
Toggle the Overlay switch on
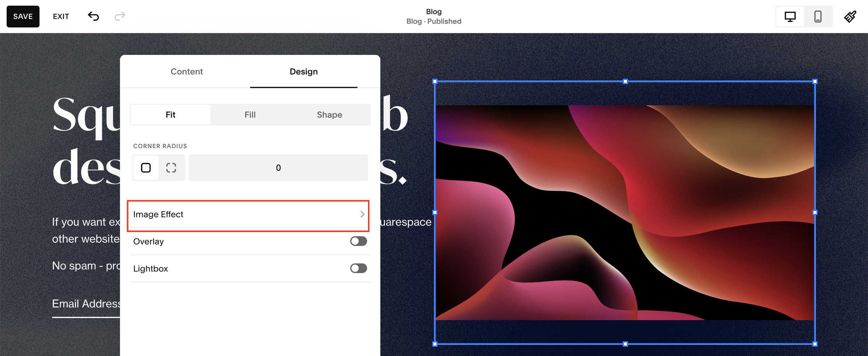point(358,241)
